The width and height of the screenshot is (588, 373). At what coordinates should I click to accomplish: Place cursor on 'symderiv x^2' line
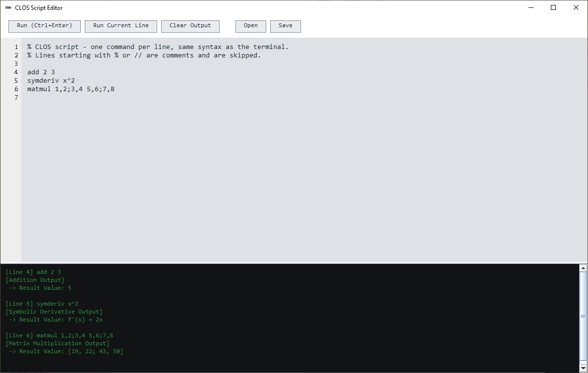(x=51, y=81)
